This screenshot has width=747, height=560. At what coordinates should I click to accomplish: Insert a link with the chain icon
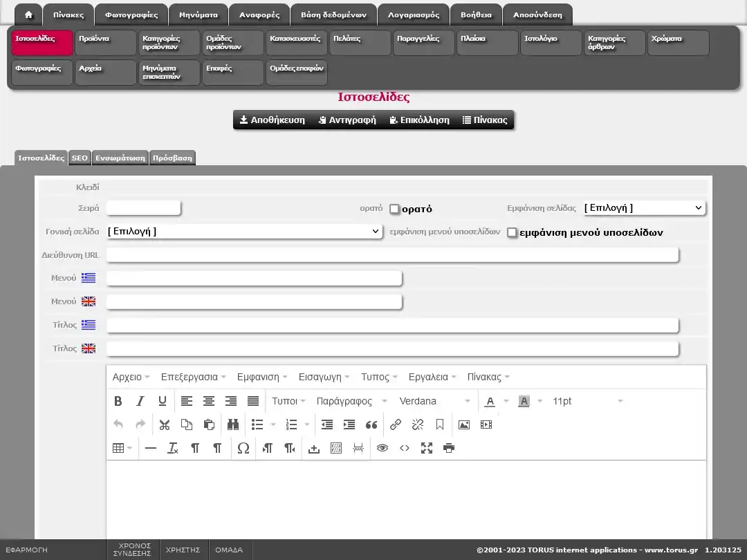click(396, 424)
